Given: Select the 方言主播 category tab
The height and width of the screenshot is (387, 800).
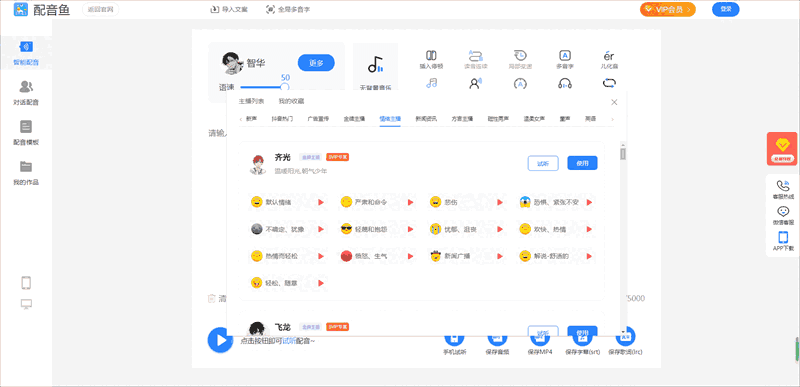Looking at the screenshot, I should (x=462, y=119).
